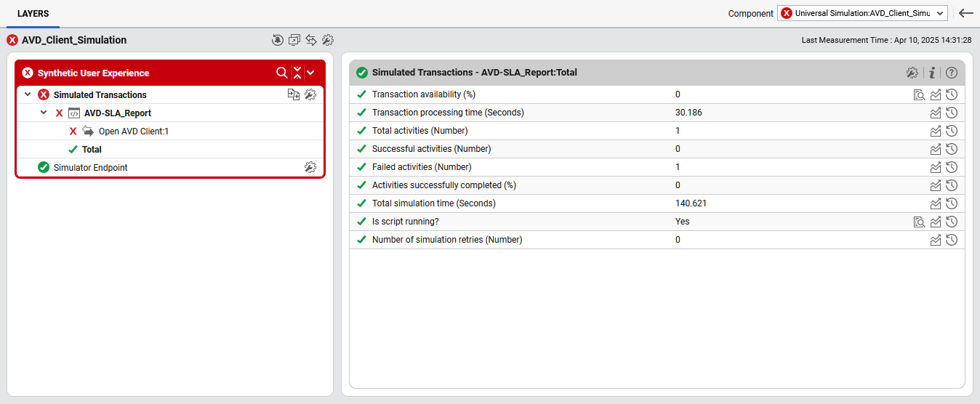This screenshot has width=980, height=404.
Task: Click the back arrow at top right
Action: click(x=965, y=13)
